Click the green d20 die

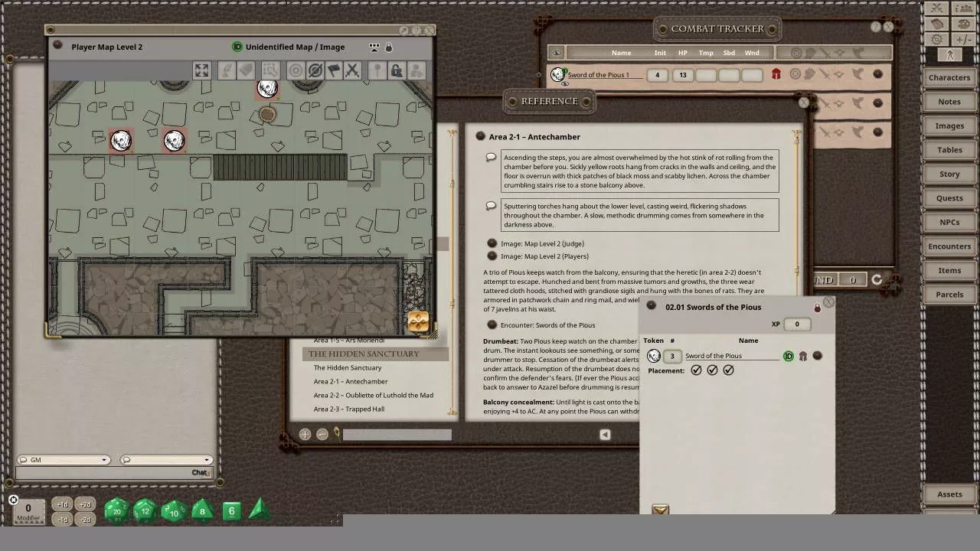pyautogui.click(x=116, y=510)
